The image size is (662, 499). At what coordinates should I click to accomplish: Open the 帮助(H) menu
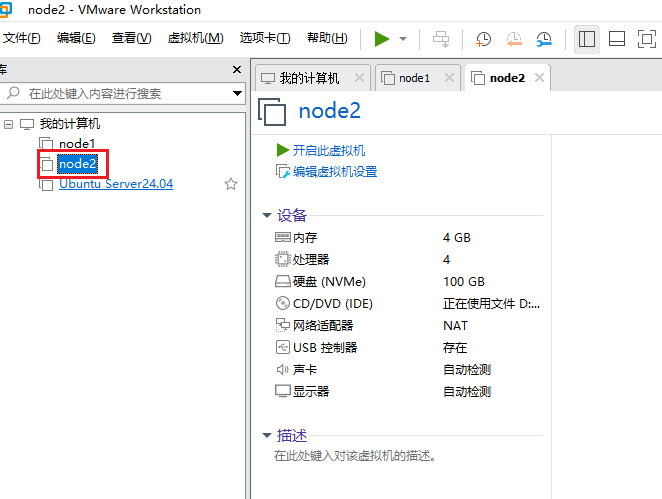point(327,38)
